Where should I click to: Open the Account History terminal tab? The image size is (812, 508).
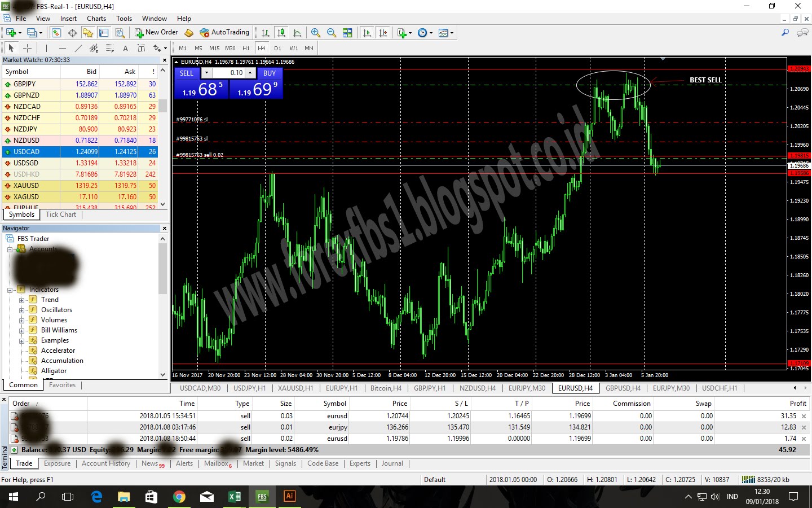(106, 463)
